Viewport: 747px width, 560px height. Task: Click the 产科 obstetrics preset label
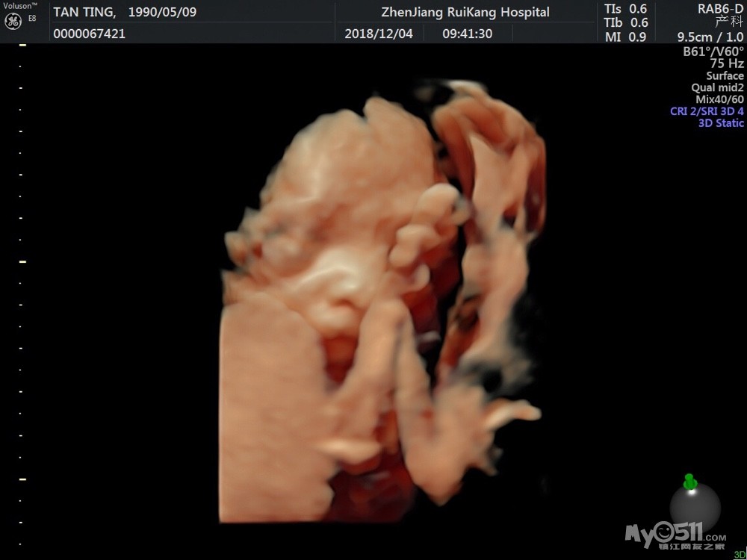[x=729, y=22]
